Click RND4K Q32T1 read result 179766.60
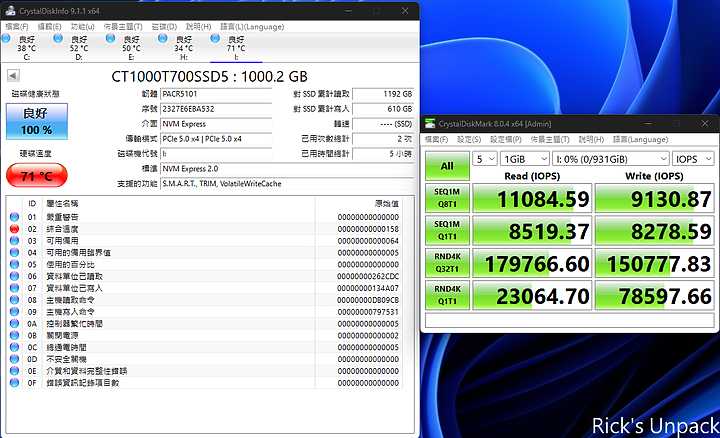The width and height of the screenshot is (720, 438). click(532, 264)
